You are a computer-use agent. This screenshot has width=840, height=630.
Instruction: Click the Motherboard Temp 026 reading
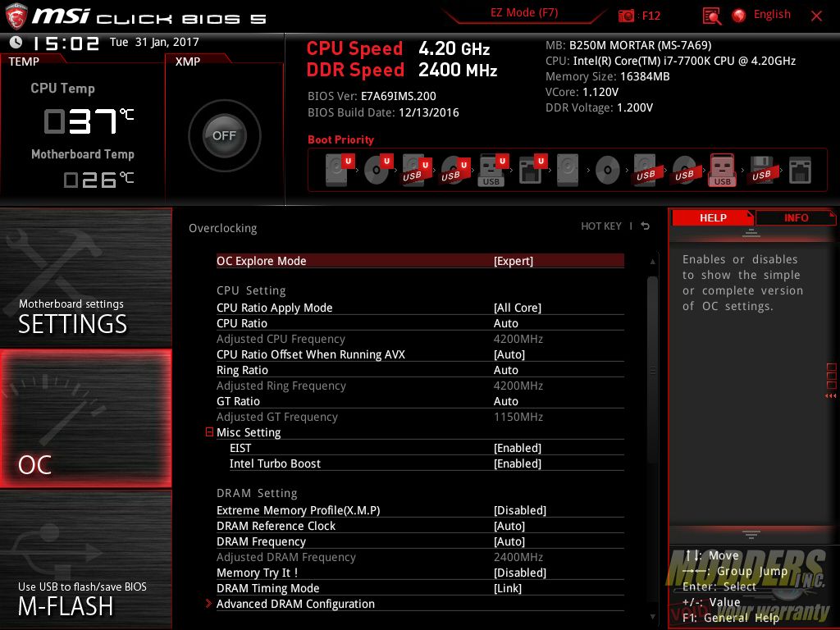[x=98, y=180]
